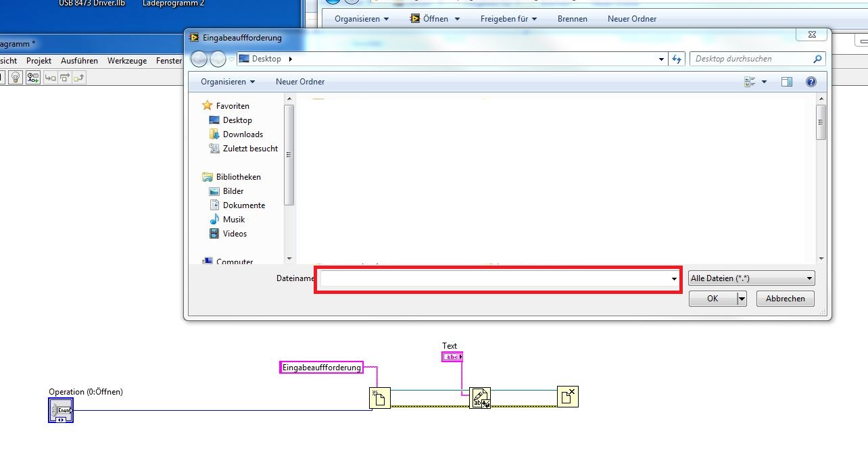
Task: Go forward using dialog's forward arrow button
Action: [x=218, y=59]
